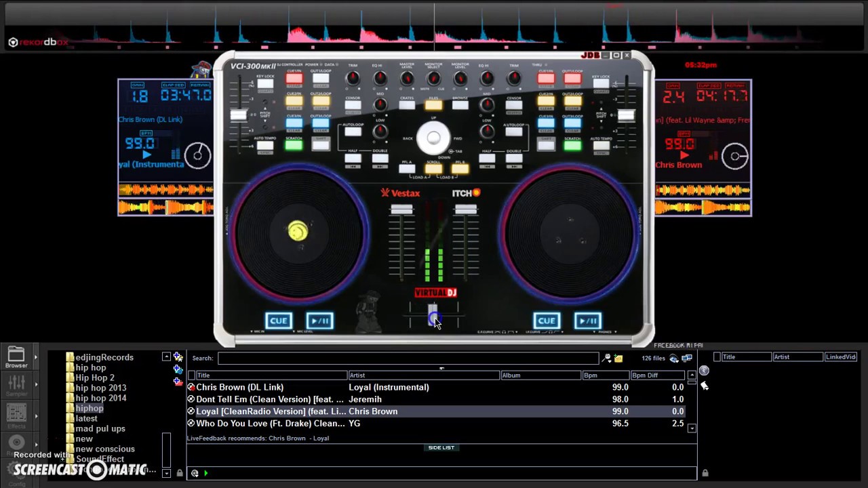The height and width of the screenshot is (488, 868).
Task: Open the Browser panel icon
Action: tap(16, 357)
